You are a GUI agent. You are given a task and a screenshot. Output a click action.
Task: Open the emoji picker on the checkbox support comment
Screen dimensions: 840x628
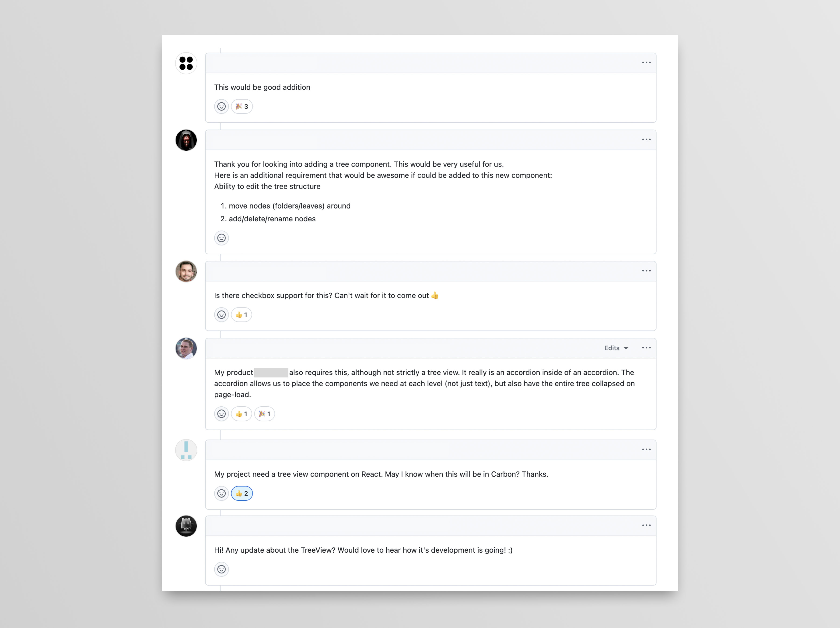pos(221,314)
